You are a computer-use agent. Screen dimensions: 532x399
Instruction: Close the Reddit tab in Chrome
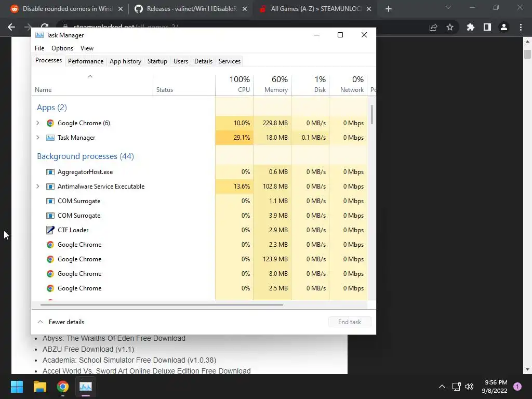[x=120, y=9]
